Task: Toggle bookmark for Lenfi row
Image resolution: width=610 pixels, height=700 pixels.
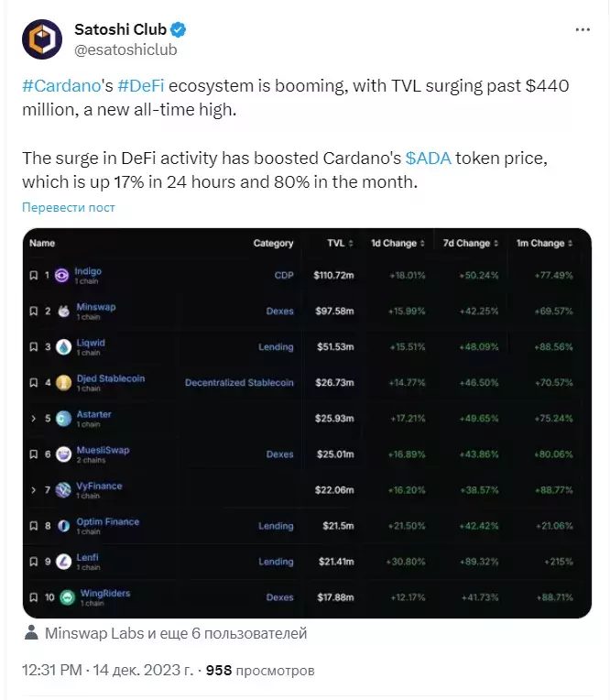Action: (x=34, y=562)
